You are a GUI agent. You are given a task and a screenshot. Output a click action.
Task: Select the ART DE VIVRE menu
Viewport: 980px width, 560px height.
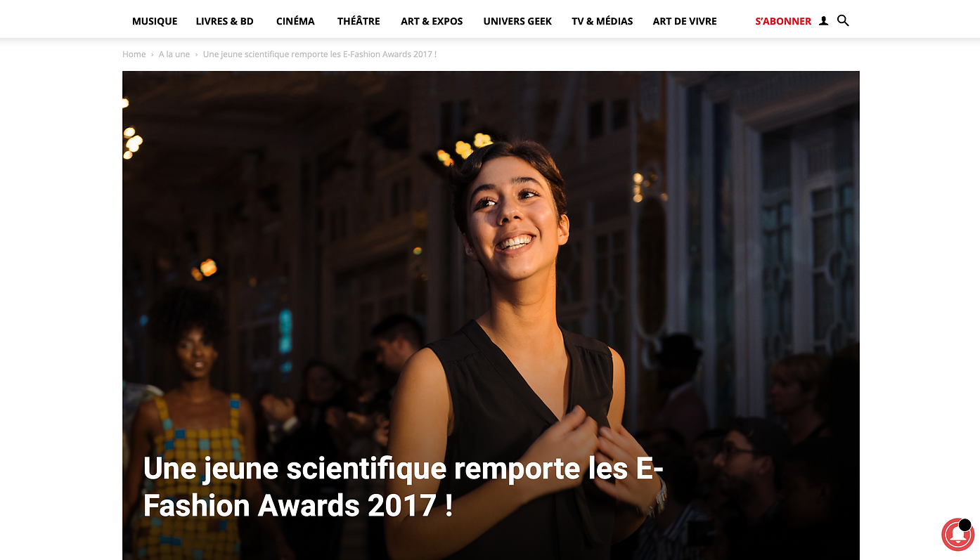685,21
